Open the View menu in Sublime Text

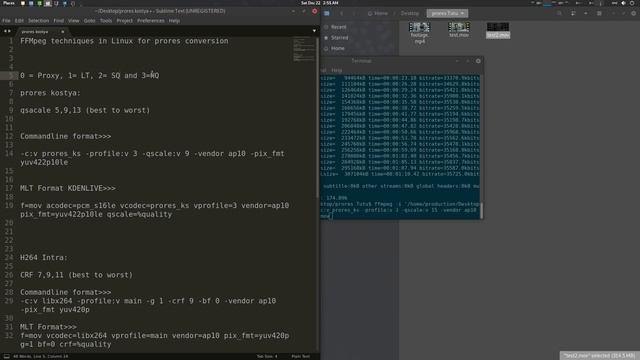click(73, 20)
